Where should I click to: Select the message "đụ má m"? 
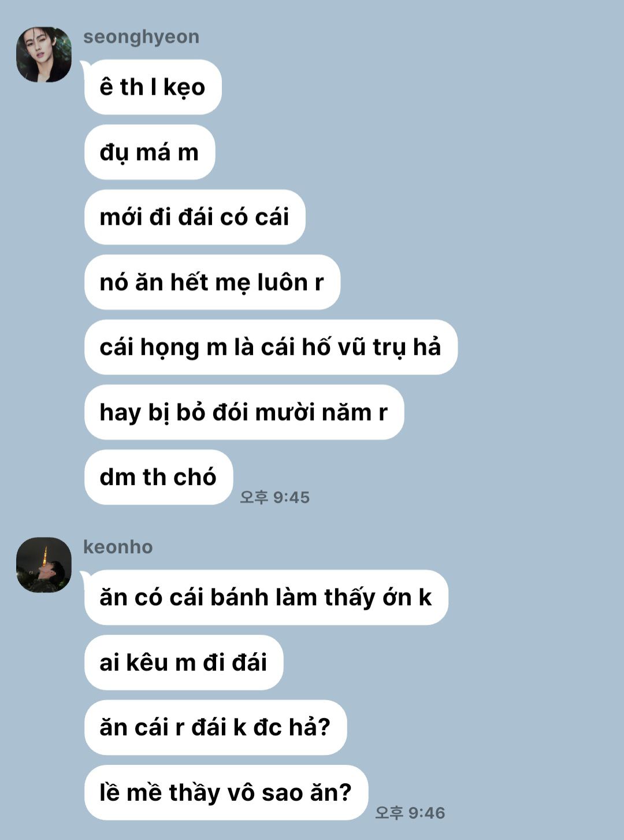coord(150,152)
